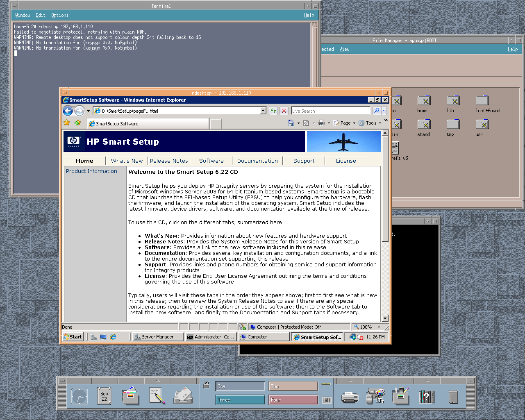Open the Favorites Center star icon
This screenshot has height=420, width=525.
(x=66, y=123)
